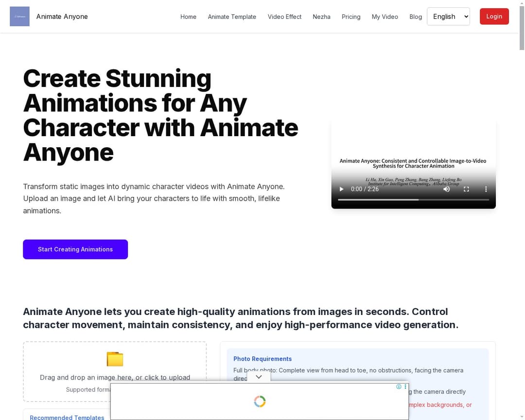Expand the chevron above the ad banner
The height and width of the screenshot is (420, 525).
point(259,376)
